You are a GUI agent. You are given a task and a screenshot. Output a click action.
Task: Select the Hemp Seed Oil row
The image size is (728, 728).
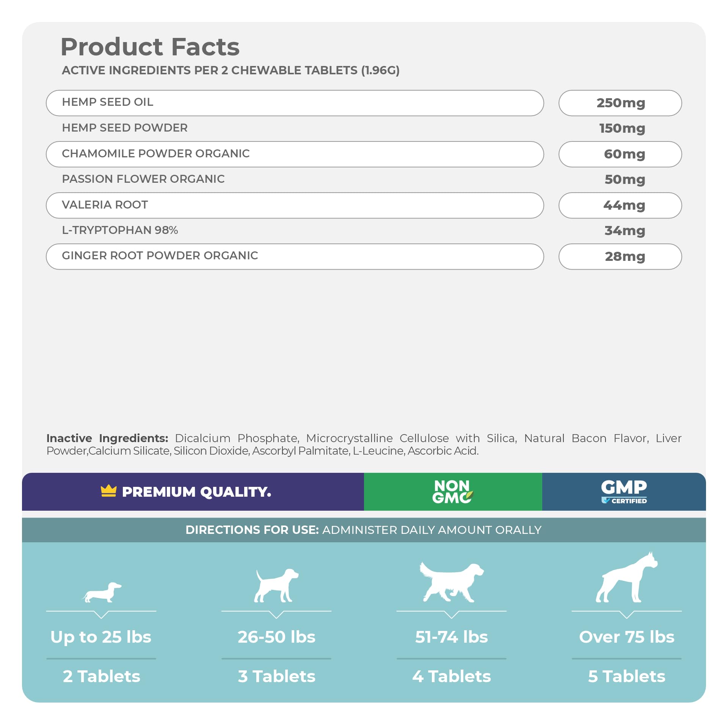tap(295, 103)
